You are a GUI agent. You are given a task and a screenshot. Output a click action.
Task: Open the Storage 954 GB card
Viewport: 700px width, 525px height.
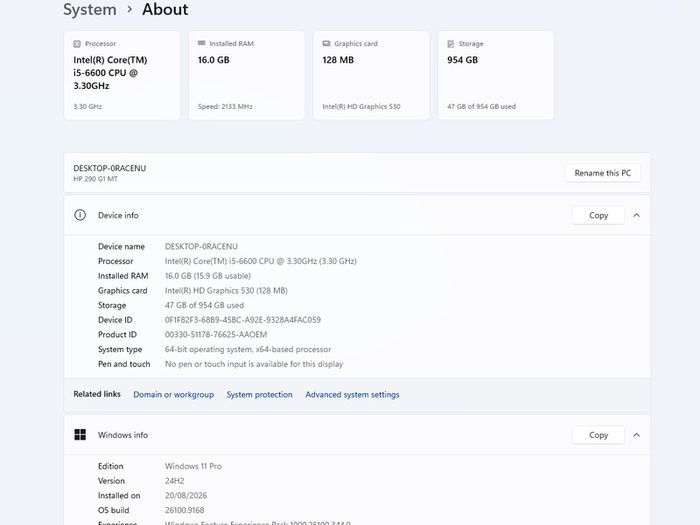click(496, 75)
